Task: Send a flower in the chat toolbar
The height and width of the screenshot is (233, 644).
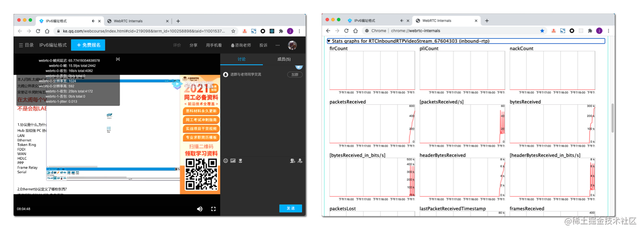Action: pyautogui.click(x=241, y=161)
